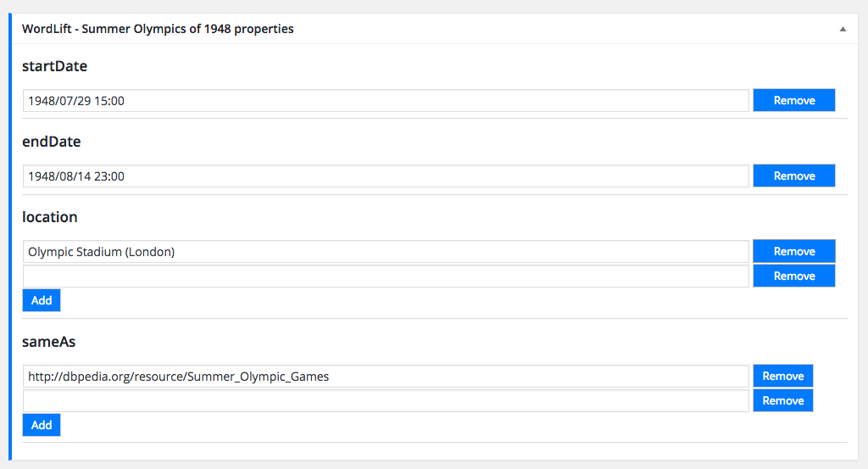Screen dimensions: 868x469
Task: Remove the dbpedia sameAs URL
Action: click(x=782, y=377)
